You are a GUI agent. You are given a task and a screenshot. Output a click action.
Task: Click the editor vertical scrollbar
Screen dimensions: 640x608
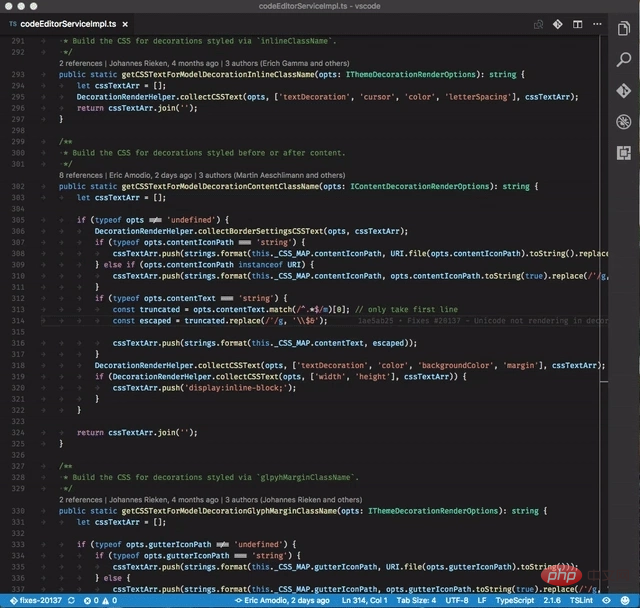coord(604,314)
